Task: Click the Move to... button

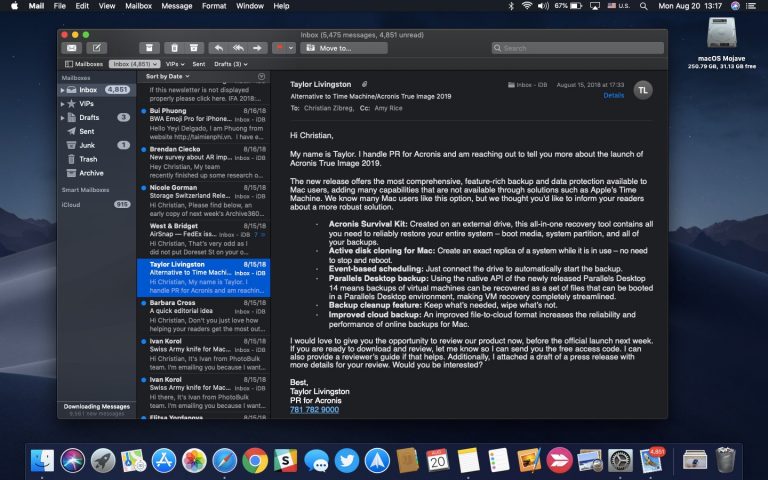Action: point(344,48)
